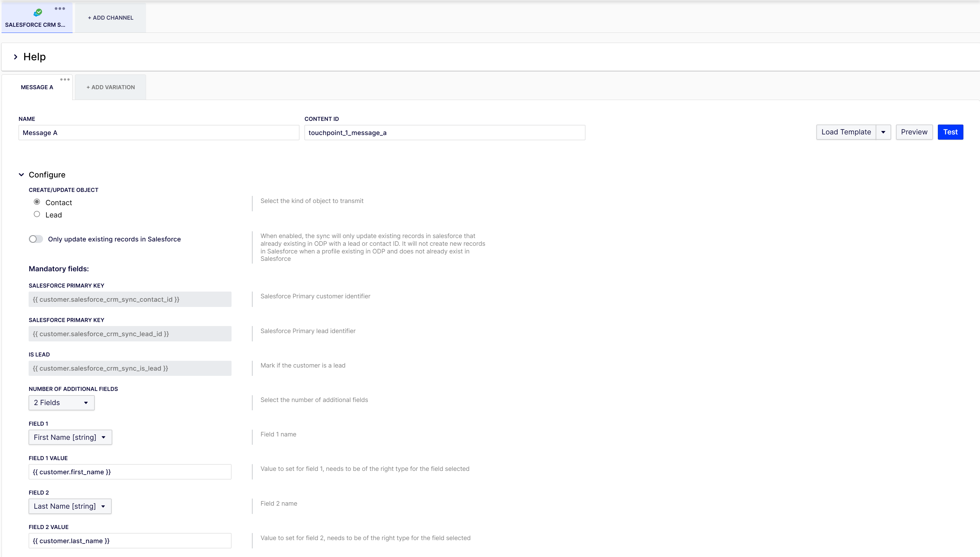Click the blue Test button

[x=950, y=132]
